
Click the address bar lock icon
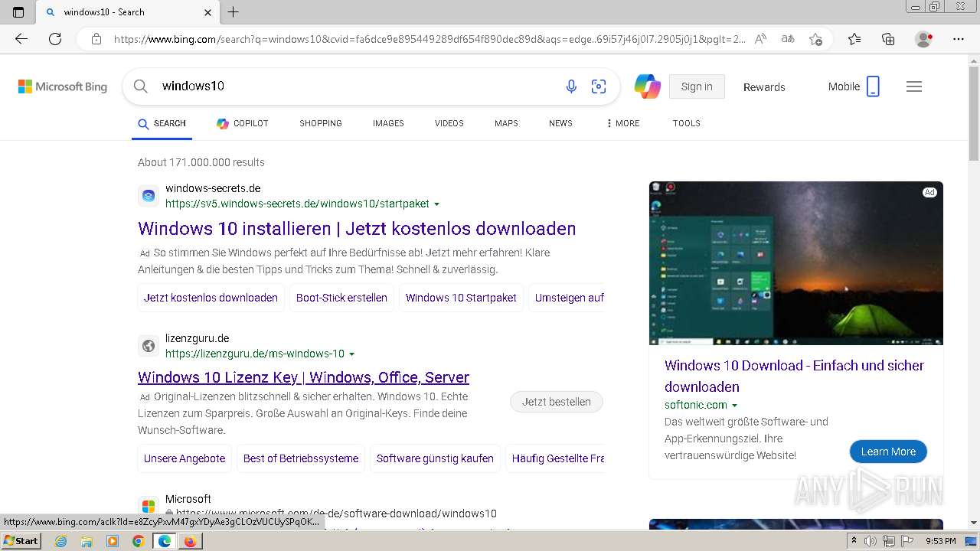[x=96, y=39]
